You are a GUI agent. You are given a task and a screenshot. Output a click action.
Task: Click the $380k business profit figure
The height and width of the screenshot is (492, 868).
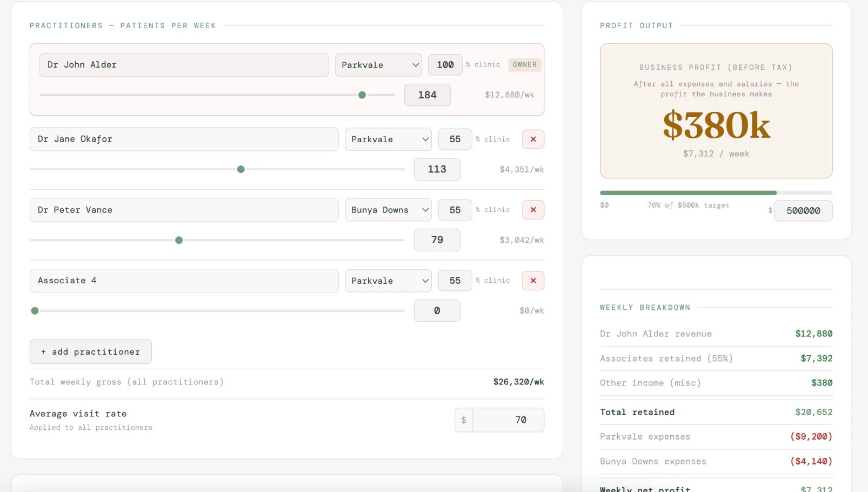point(716,125)
